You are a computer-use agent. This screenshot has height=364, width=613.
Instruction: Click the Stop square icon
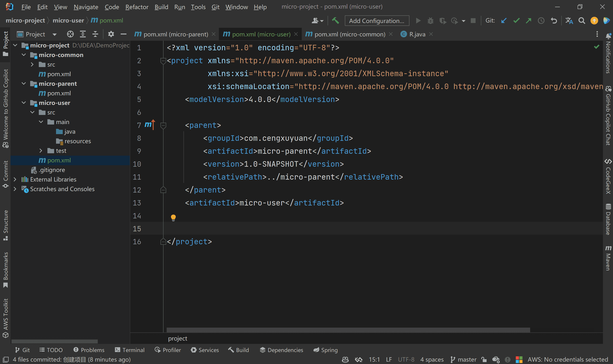pyautogui.click(x=473, y=21)
